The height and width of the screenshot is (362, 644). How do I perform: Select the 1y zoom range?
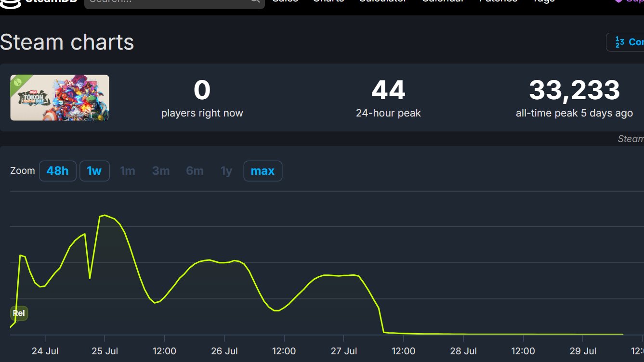(x=226, y=171)
